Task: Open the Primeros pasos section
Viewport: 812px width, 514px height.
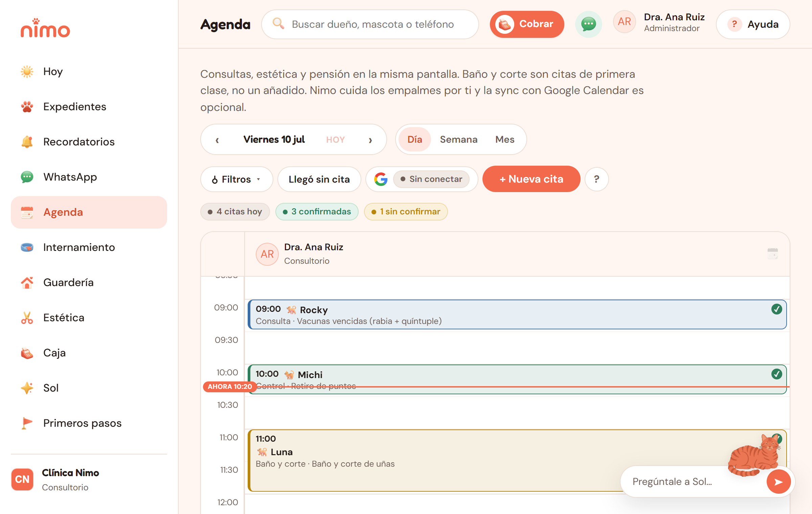Action: coord(89,423)
